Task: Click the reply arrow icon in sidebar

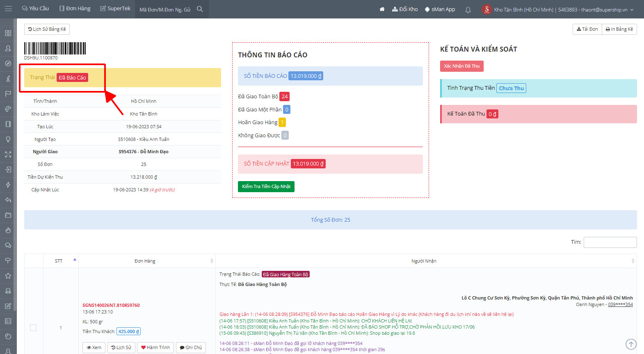Action: click(8, 200)
